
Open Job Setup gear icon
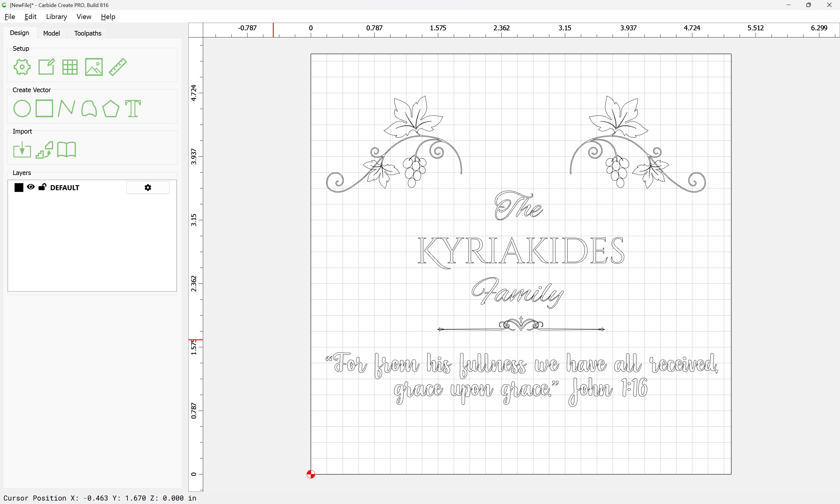click(x=22, y=67)
